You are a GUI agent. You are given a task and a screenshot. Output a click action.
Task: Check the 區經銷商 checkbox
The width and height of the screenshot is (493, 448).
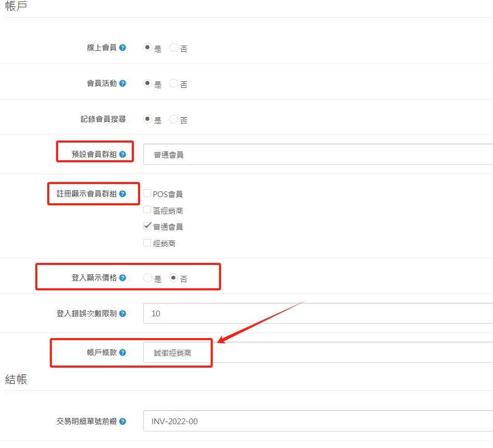(147, 209)
